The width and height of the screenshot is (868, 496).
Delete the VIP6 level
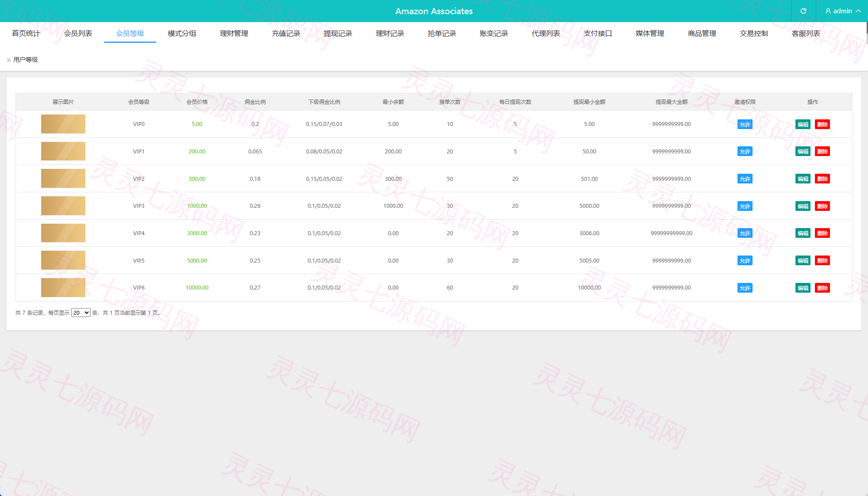point(822,288)
